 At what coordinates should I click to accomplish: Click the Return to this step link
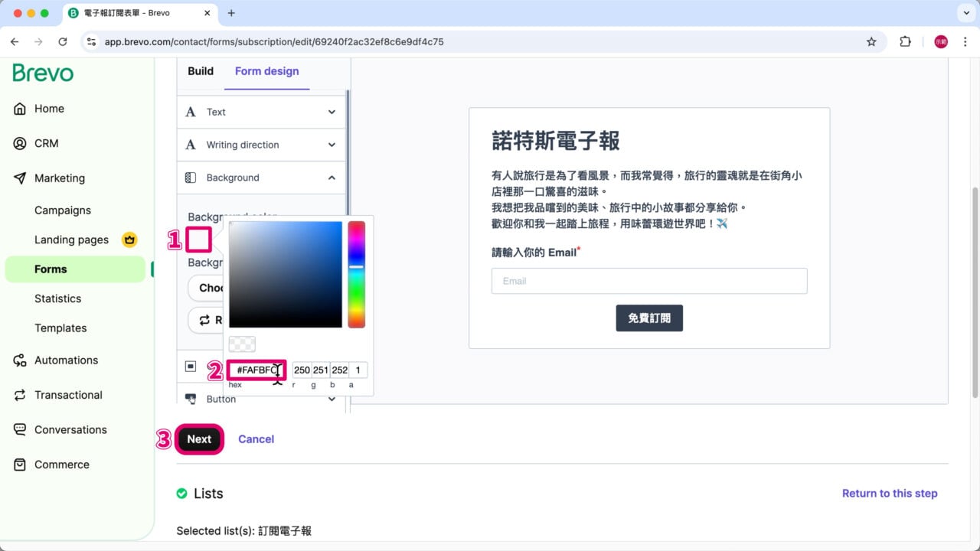(x=890, y=493)
